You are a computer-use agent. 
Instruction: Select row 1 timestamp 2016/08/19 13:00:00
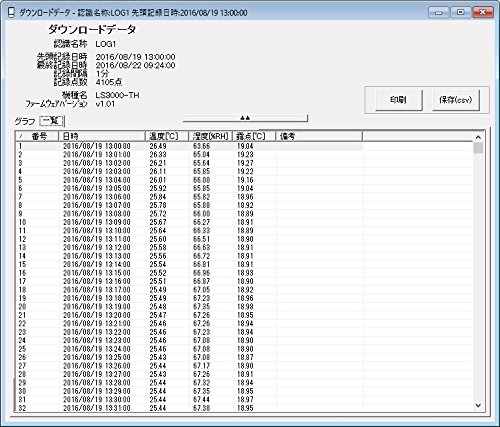[x=97, y=146]
